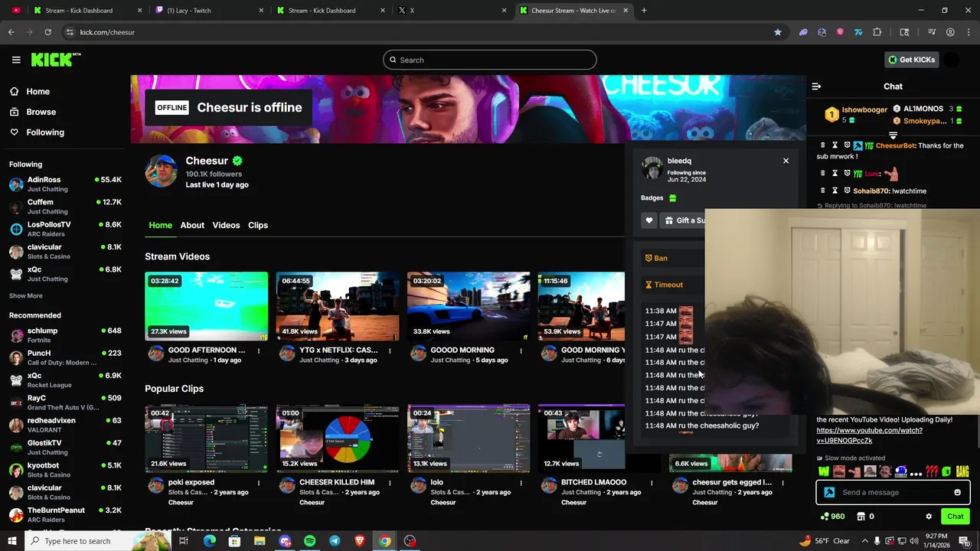Switch to the Clips tab
This screenshot has width=980, height=551.
[x=258, y=225]
